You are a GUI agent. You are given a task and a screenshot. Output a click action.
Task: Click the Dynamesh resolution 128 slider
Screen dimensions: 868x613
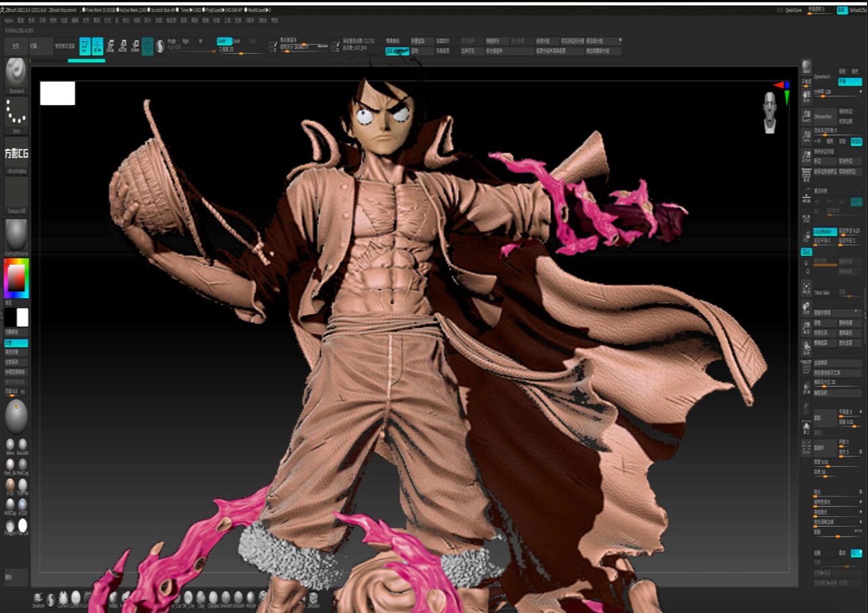[x=838, y=93]
